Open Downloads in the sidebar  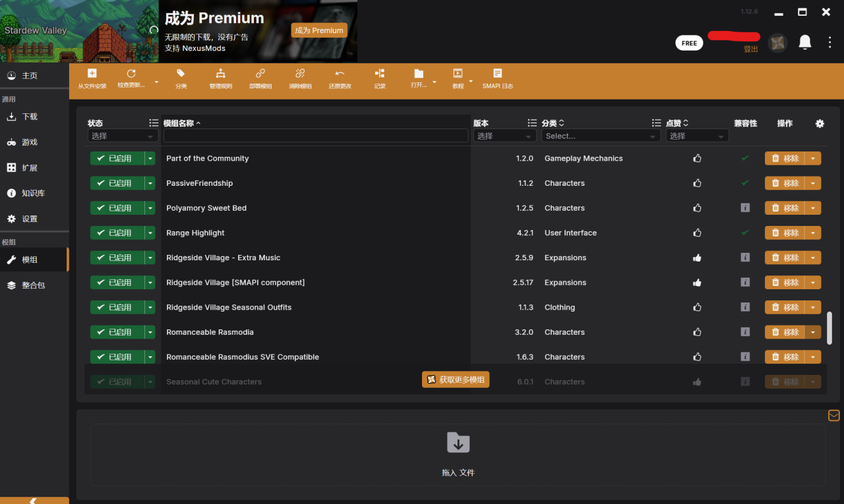tap(34, 117)
